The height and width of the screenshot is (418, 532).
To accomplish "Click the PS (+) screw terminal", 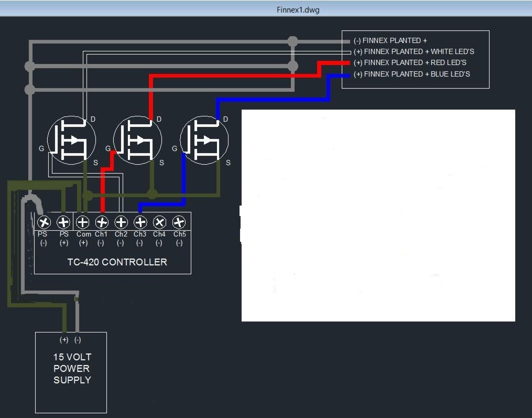I will click(63, 222).
